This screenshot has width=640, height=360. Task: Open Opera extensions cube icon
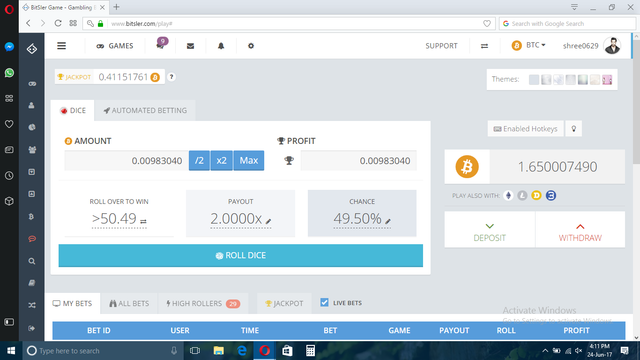point(9,201)
